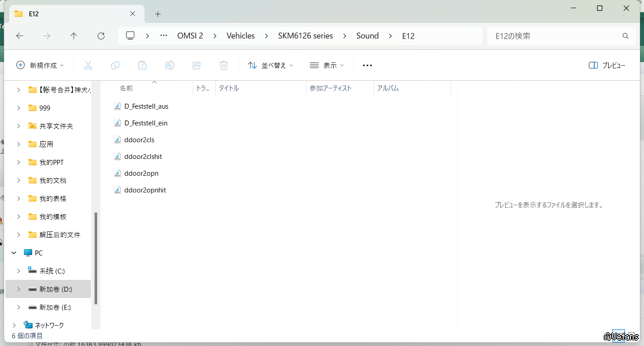This screenshot has height=346, width=644.
Task: Select the ddoor2opnhit wav file icon
Action: 118,190
